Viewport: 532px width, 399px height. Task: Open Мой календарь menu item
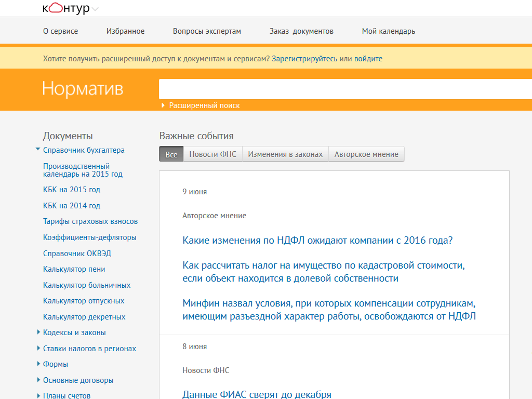(x=389, y=31)
